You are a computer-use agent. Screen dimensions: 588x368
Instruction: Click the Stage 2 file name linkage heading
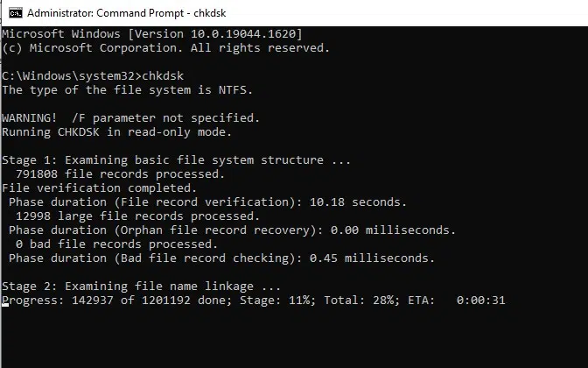coord(141,287)
